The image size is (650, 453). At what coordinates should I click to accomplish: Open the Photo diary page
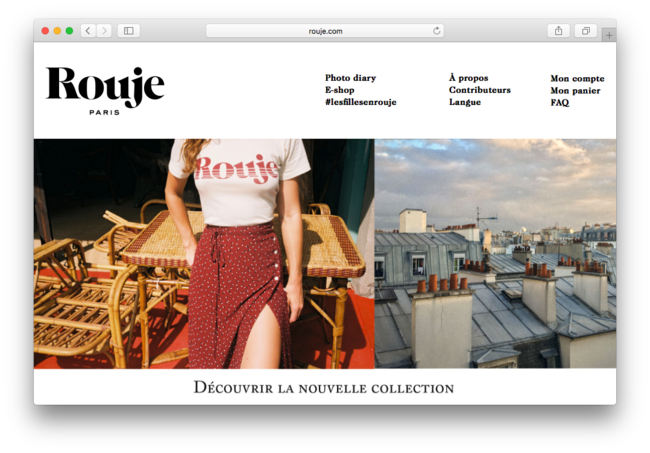click(x=350, y=78)
